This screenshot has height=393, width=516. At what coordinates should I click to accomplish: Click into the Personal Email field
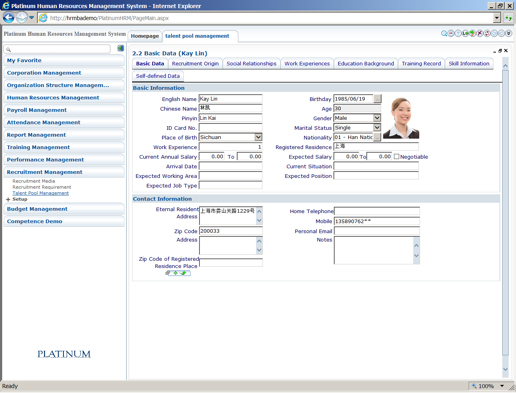click(x=377, y=231)
